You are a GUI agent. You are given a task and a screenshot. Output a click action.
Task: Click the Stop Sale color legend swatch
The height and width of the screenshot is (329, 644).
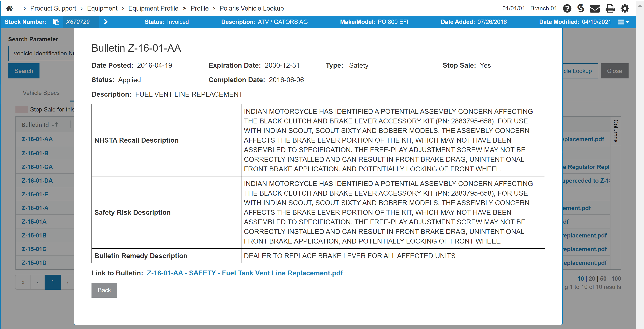(22, 109)
